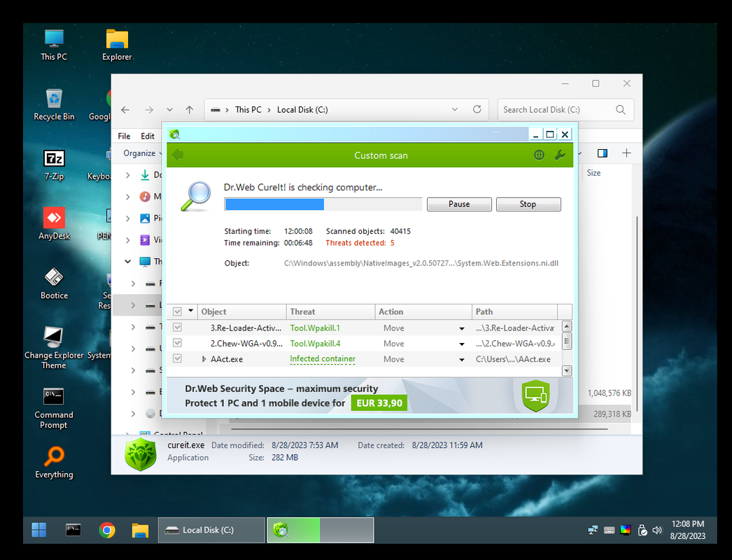The width and height of the screenshot is (732, 560).
Task: Sort threats by Path column header
Action: pos(514,311)
